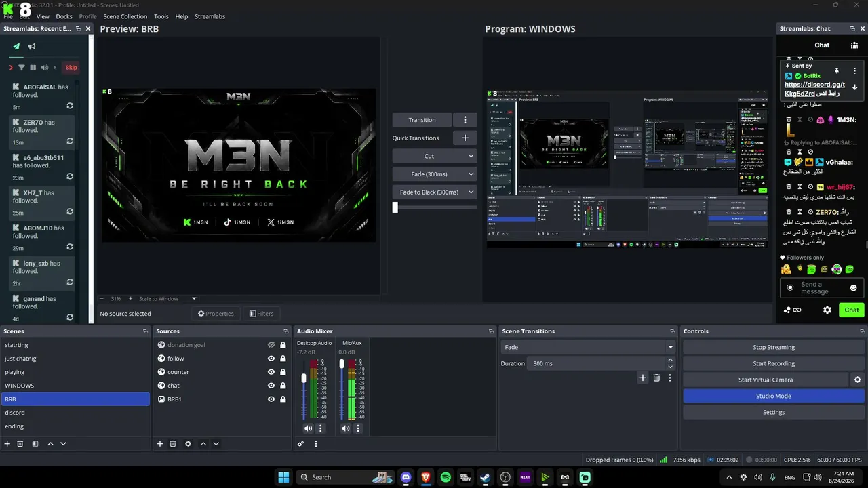
Task: Open Virtual Camera settings gear
Action: [x=857, y=380]
